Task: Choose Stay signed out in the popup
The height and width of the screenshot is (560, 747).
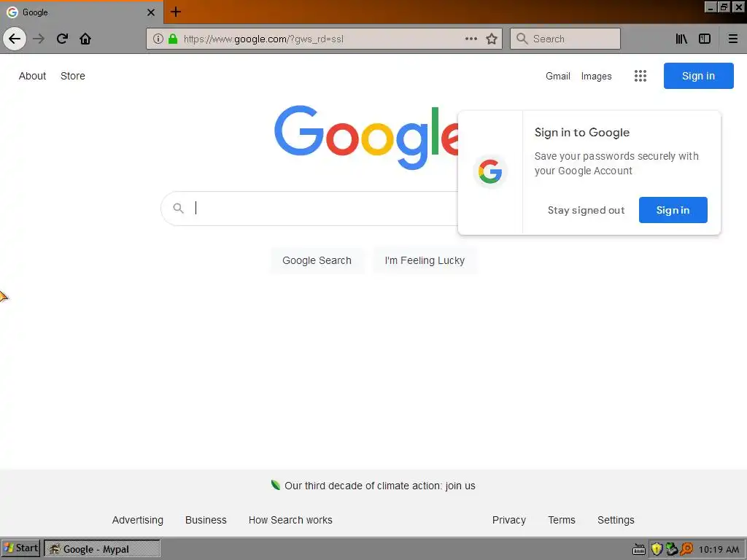Action: 586,210
